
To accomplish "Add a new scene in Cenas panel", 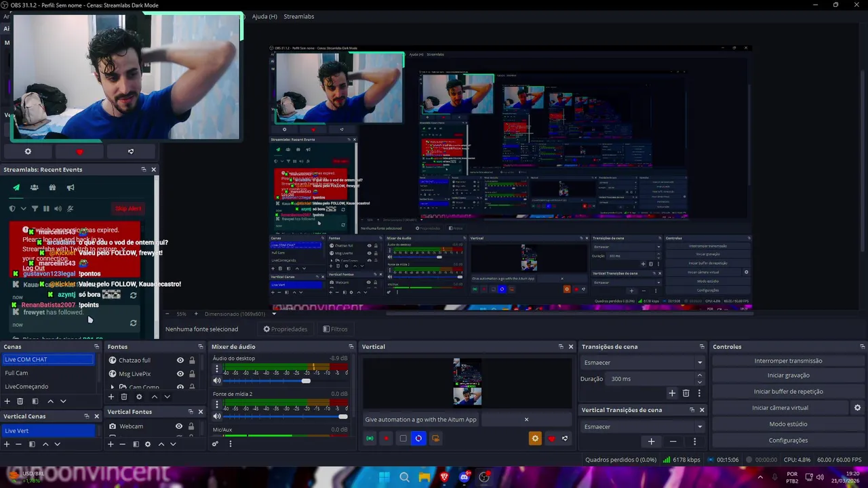I will click(7, 401).
